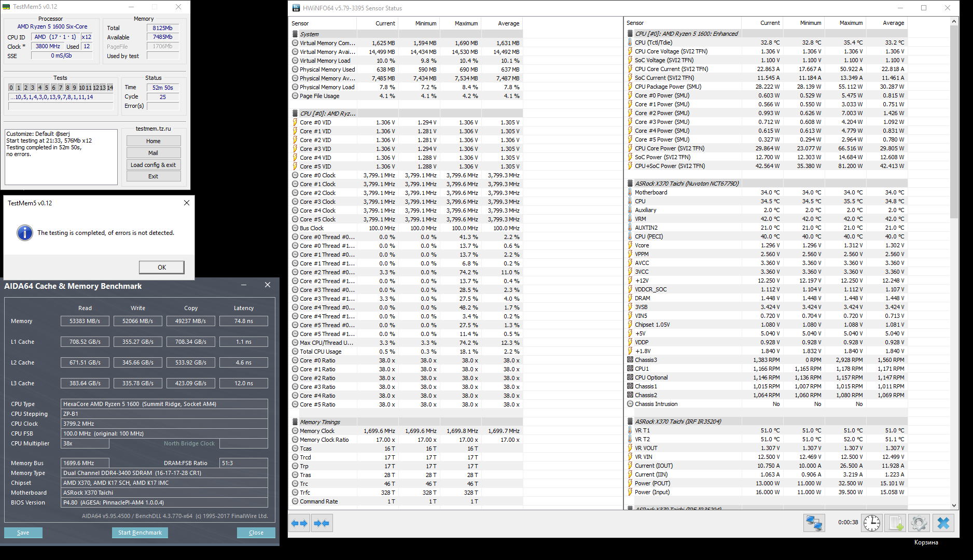This screenshot has width=973, height=560.
Task: Click the Sensor column header in left pane
Action: point(323,23)
